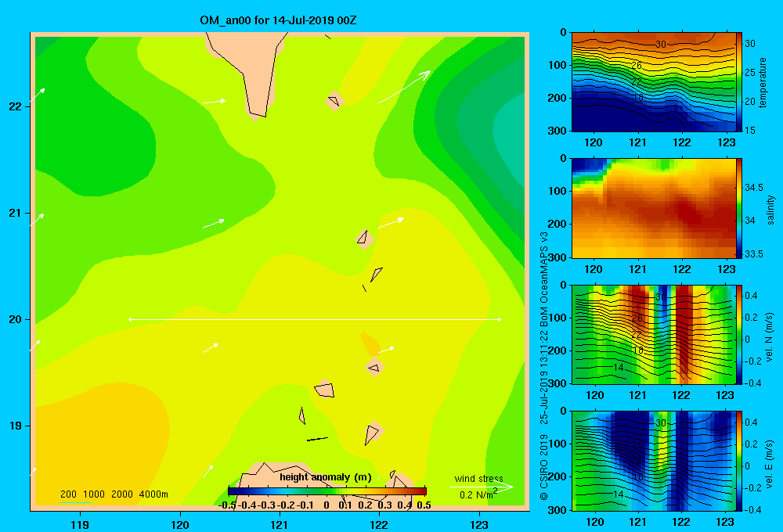Open the eastward velocity cross-section plot
This screenshot has width=783, height=532.
pyautogui.click(x=653, y=460)
